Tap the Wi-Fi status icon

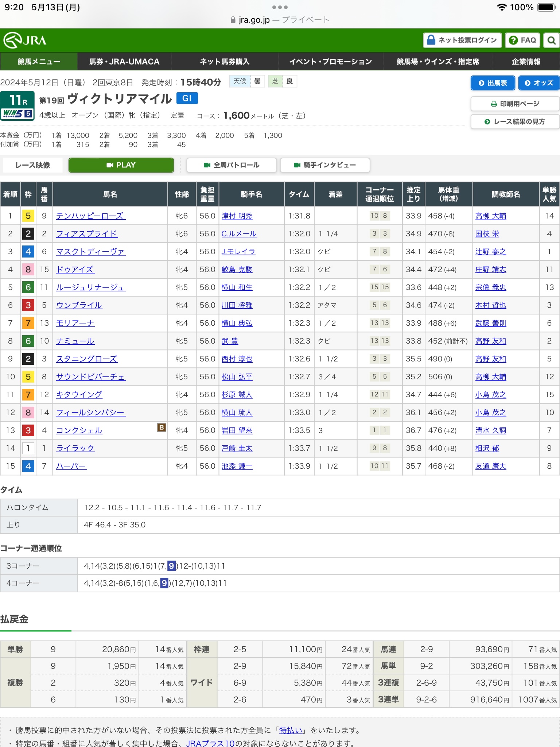point(502,7)
